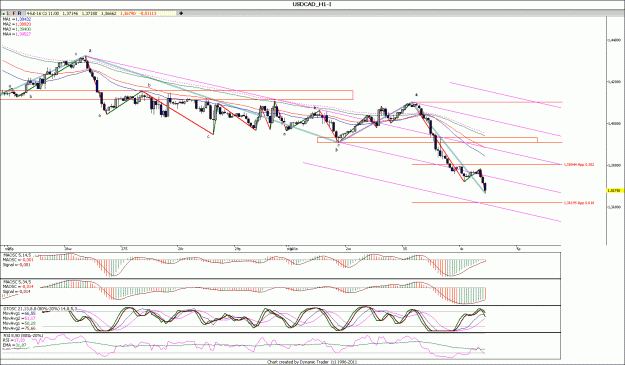This screenshot has height=365, width=625.
Task: Click the USDCAD chart title
Action: tap(312, 4)
